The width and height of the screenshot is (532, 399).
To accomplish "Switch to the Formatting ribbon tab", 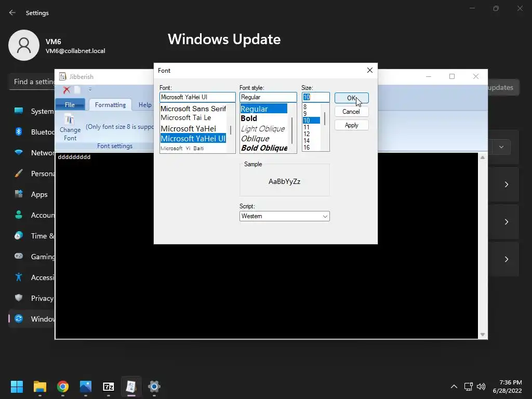I will (110, 105).
